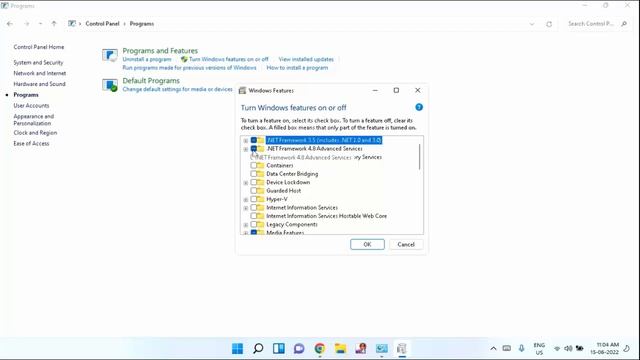Viewport: 640px width, 360px height.
Task: Open taskbar Search
Action: pos(258,349)
